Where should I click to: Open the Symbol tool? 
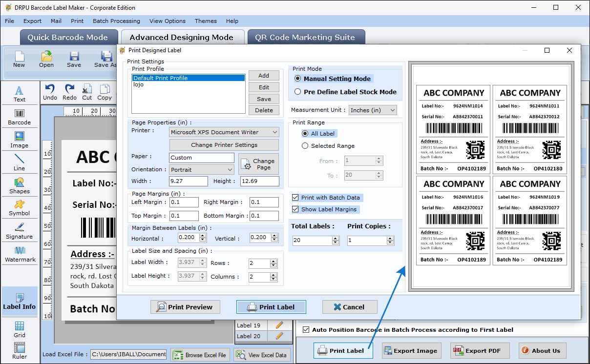point(20,208)
